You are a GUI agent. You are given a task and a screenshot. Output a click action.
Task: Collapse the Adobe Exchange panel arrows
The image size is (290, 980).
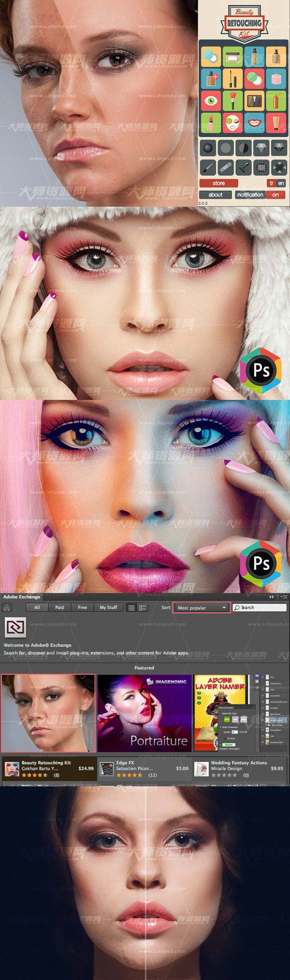pyautogui.click(x=272, y=597)
